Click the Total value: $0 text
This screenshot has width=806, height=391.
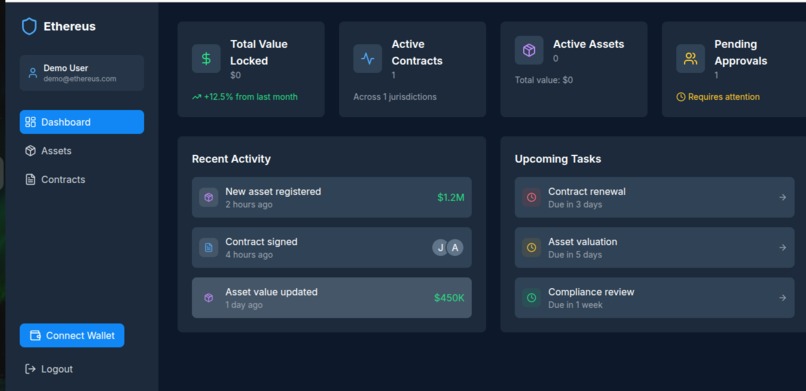[544, 80]
